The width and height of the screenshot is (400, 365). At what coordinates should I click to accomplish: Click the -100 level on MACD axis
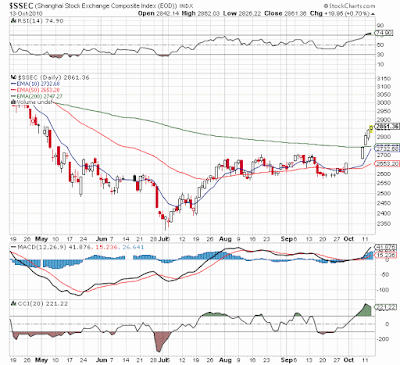[x=384, y=290]
